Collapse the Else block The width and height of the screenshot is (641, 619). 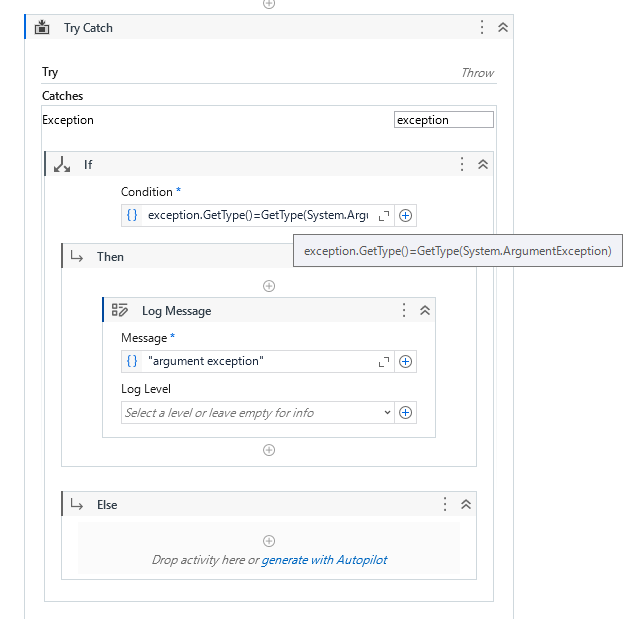tap(466, 504)
